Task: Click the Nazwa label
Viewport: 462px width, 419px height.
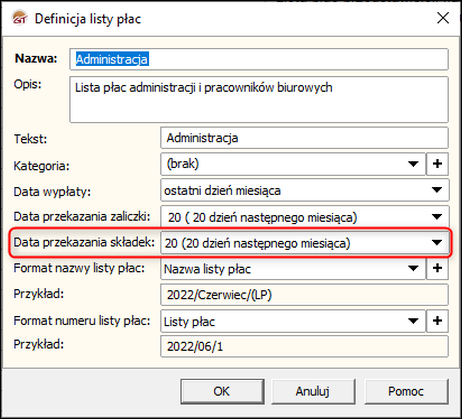Action: click(36, 58)
